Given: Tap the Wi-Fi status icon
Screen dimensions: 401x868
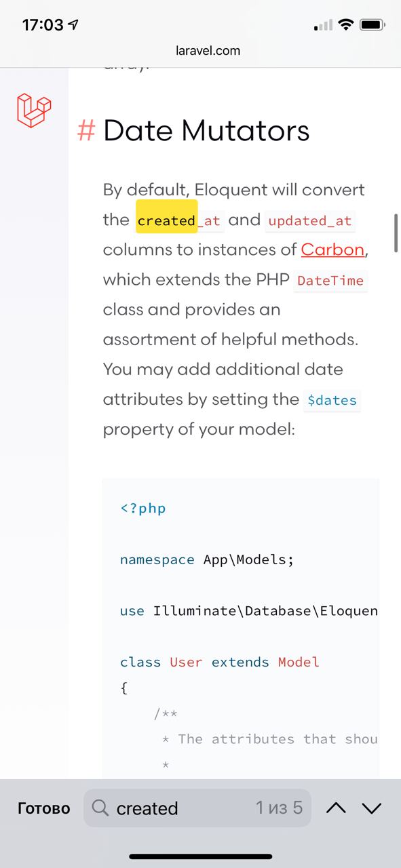Looking at the screenshot, I should [346, 25].
